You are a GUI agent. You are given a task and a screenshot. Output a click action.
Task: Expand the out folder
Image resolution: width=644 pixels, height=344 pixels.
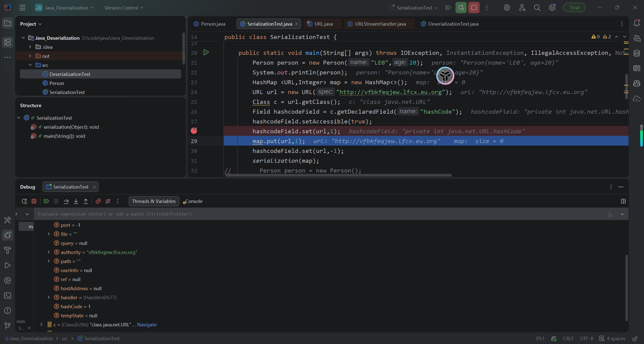click(x=30, y=56)
